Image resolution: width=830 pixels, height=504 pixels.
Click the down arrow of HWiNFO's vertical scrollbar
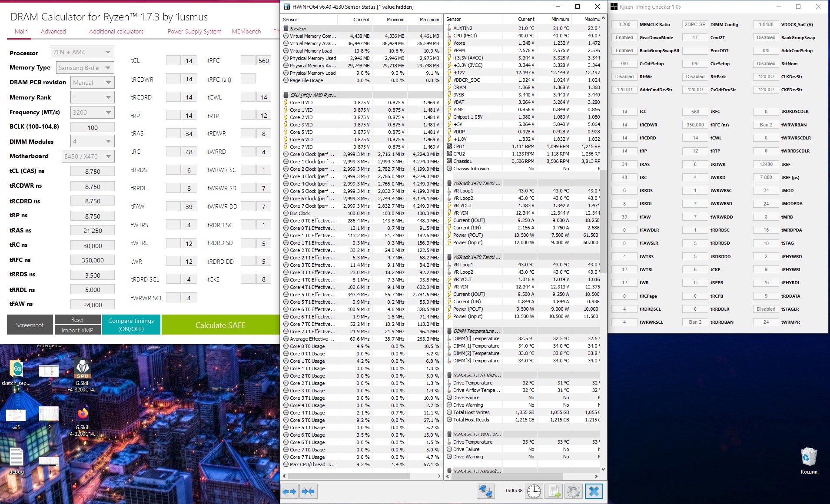point(603,469)
